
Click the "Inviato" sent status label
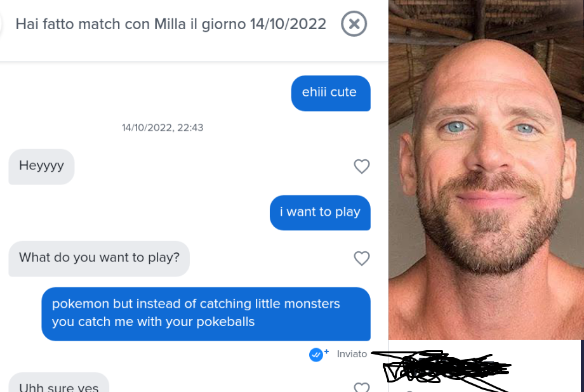pyautogui.click(x=352, y=354)
